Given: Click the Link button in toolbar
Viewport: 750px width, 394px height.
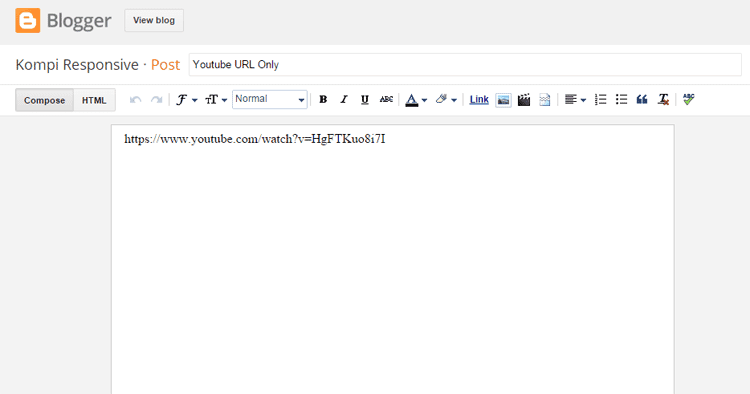Looking at the screenshot, I should [479, 99].
